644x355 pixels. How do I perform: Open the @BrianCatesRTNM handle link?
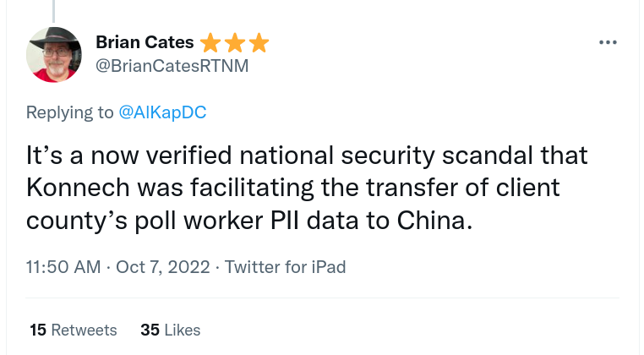(172, 67)
